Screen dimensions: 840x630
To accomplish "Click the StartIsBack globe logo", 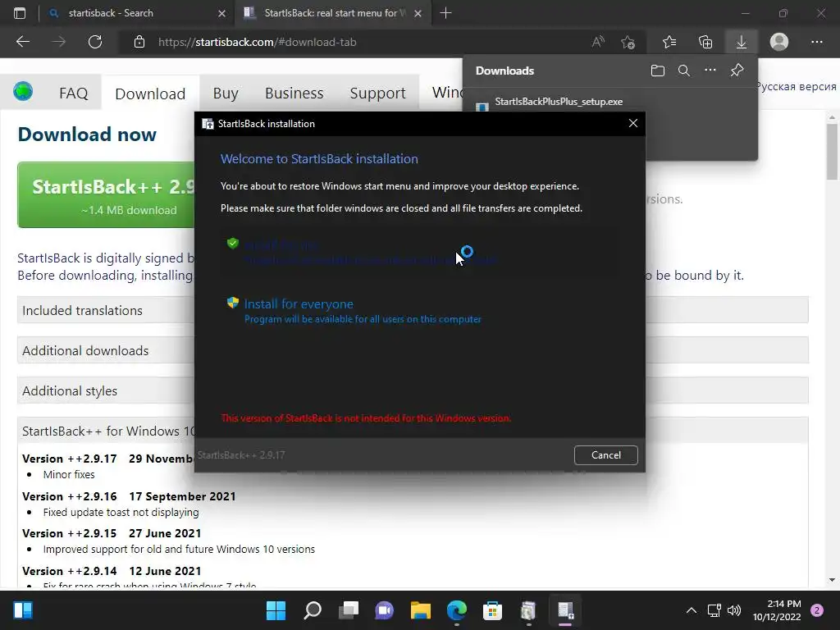I will pyautogui.click(x=23, y=91).
